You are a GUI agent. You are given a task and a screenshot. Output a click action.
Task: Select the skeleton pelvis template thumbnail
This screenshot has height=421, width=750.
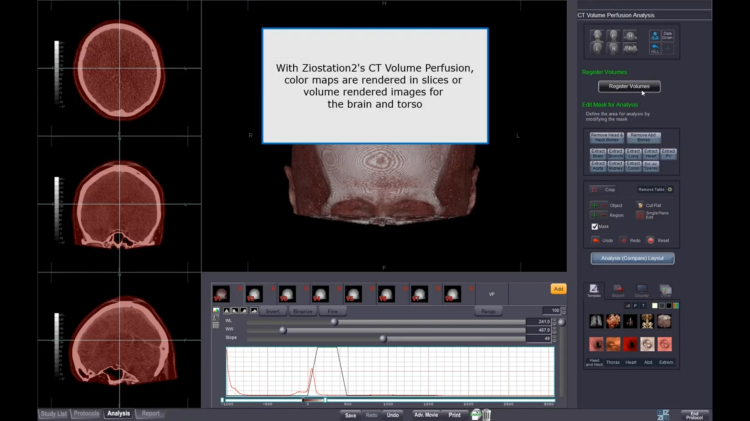[647, 321]
